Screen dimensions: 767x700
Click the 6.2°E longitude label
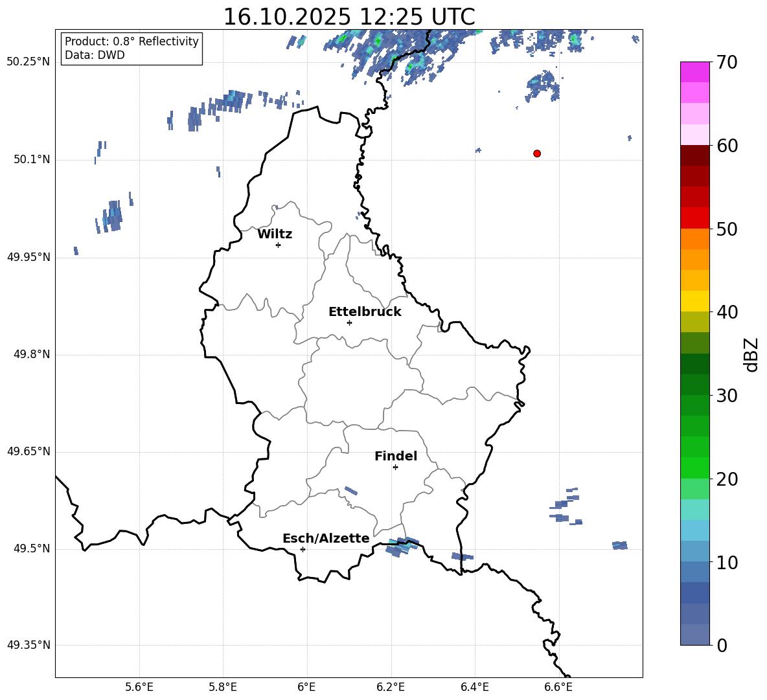click(391, 687)
